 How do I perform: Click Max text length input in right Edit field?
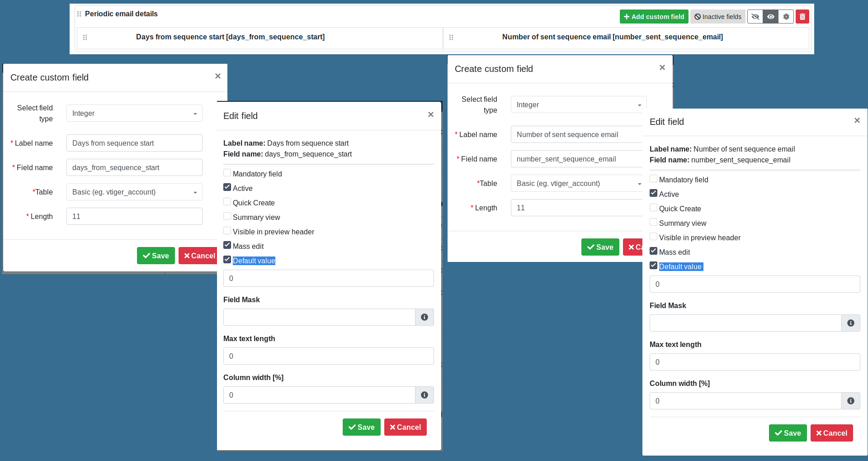coord(755,362)
